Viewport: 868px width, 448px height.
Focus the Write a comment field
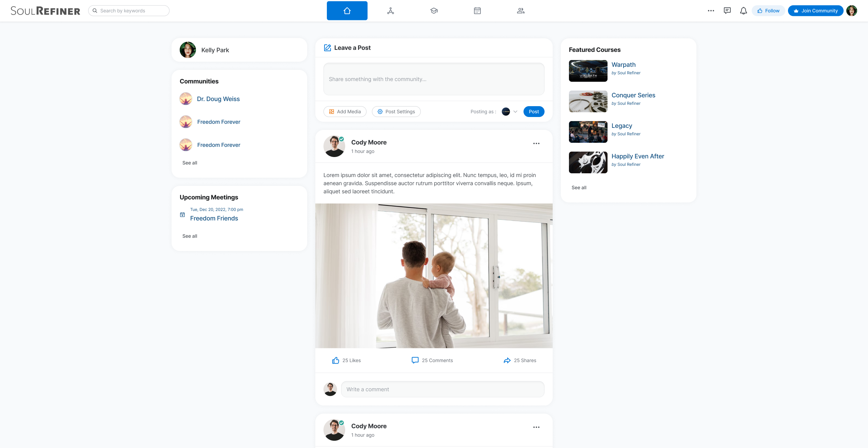click(442, 389)
